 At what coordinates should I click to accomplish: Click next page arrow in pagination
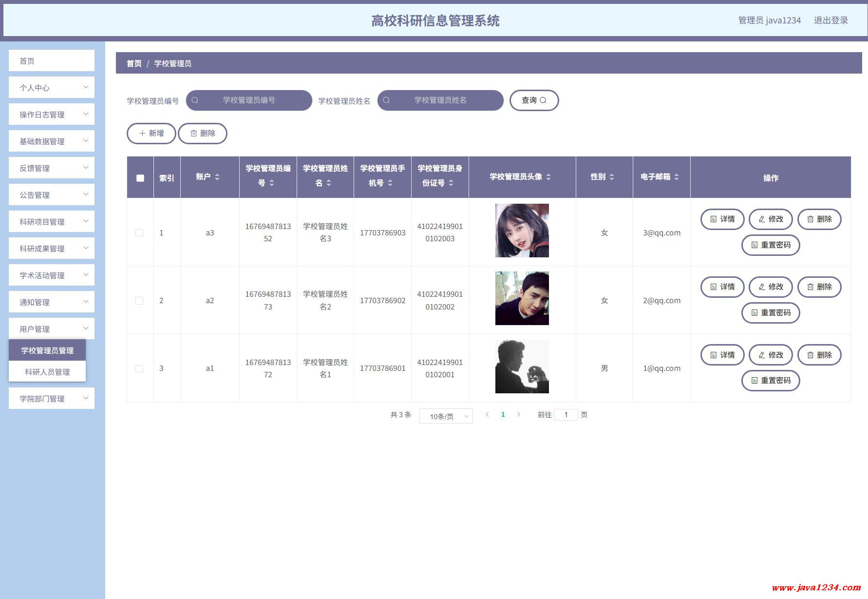(x=519, y=415)
